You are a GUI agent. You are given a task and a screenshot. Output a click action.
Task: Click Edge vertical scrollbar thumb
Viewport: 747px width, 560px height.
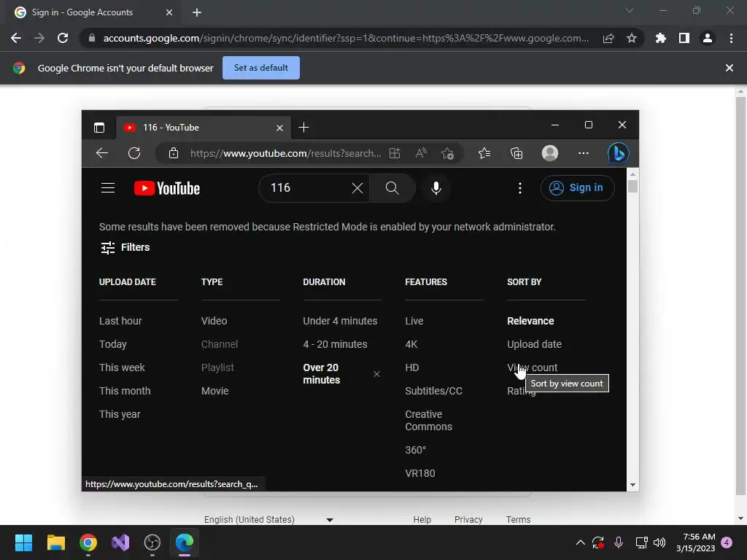632,184
